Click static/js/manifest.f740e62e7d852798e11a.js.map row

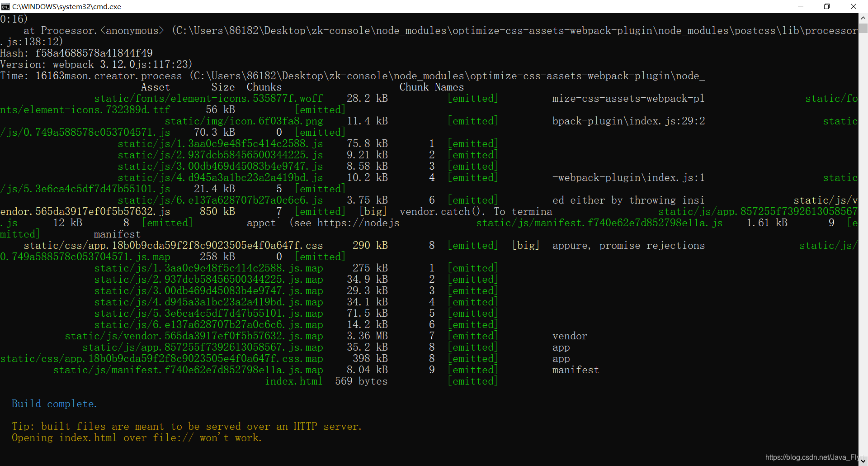click(x=326, y=370)
